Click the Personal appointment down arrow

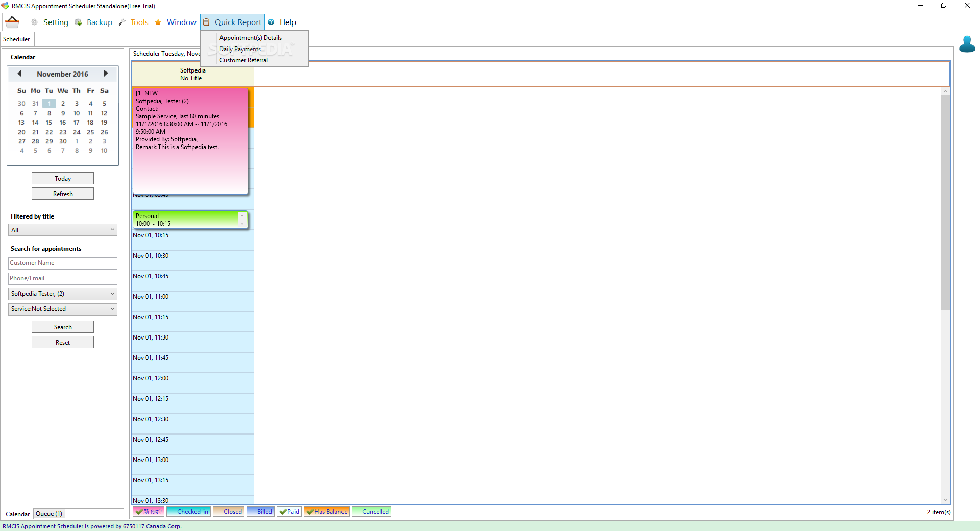(x=242, y=224)
